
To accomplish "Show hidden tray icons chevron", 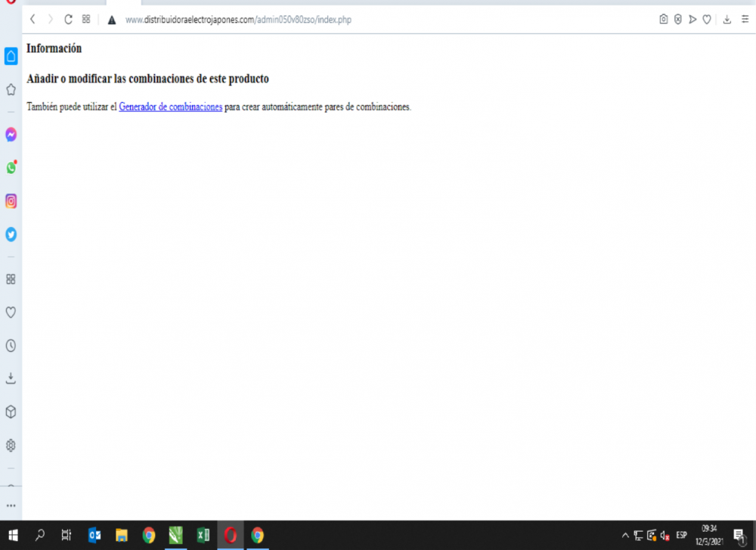I will (625, 535).
